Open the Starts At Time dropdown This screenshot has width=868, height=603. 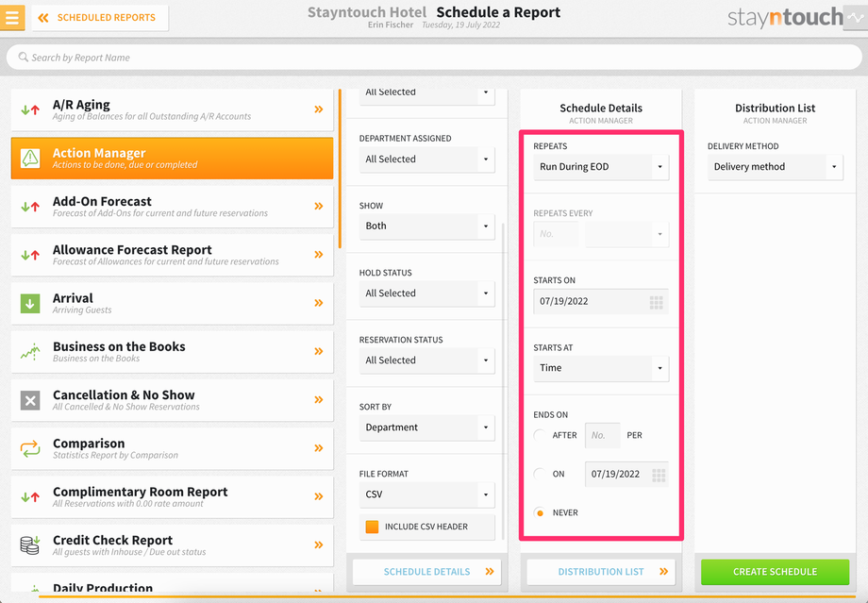(x=601, y=368)
